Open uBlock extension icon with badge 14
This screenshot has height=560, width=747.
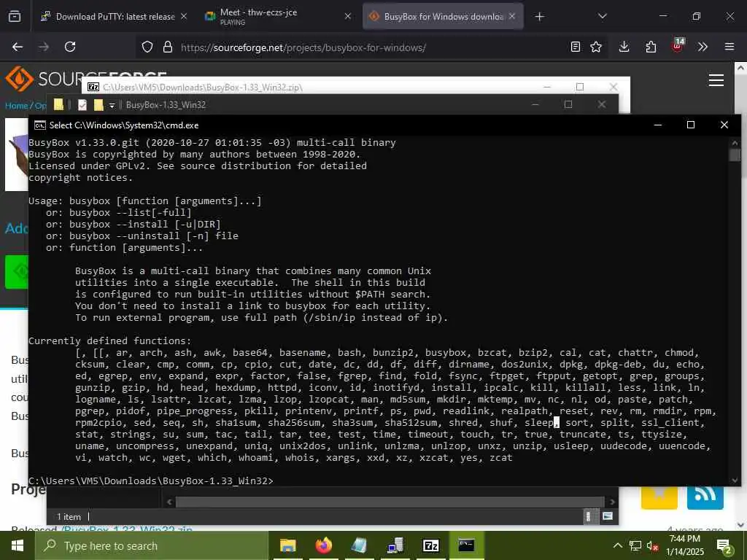678,46
